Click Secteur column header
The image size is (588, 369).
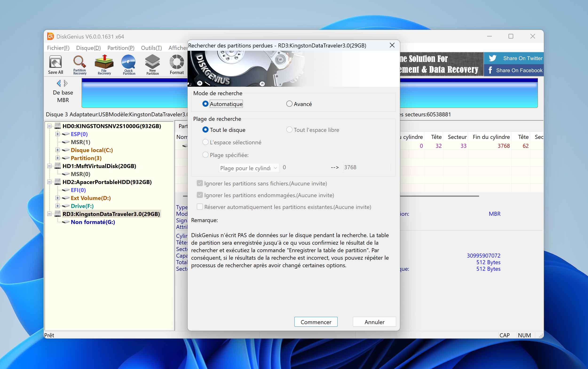pyautogui.click(x=457, y=137)
